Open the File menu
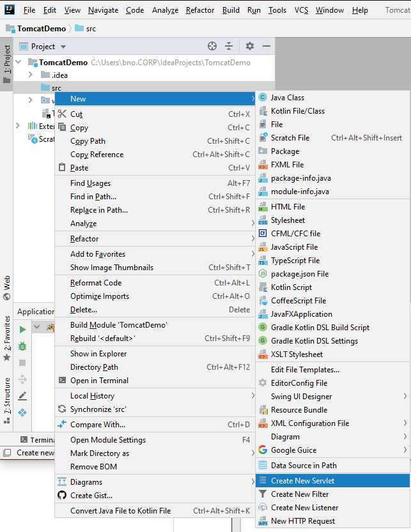Viewport: 411px width, 532px height. click(29, 10)
